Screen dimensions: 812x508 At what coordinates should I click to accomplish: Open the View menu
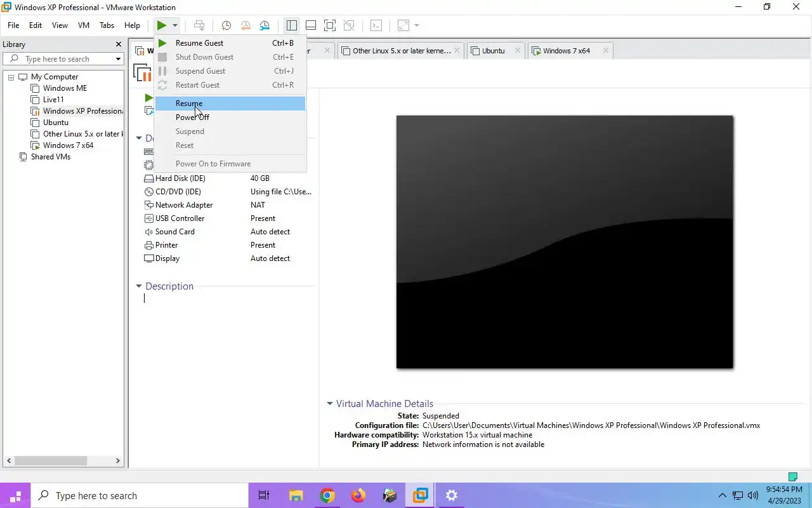[60, 25]
